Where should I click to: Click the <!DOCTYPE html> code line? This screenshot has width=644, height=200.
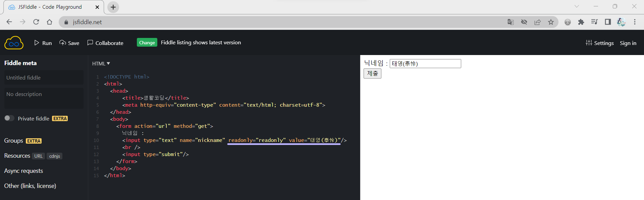pyautogui.click(x=126, y=77)
